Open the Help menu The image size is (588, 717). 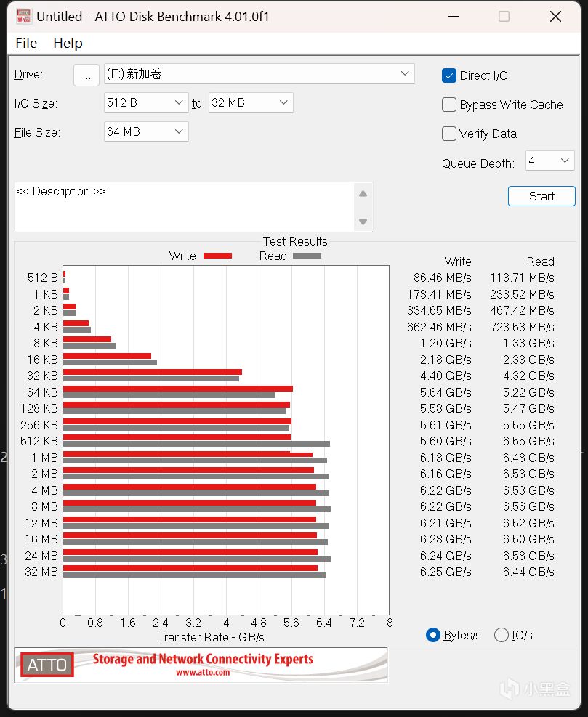[68, 43]
